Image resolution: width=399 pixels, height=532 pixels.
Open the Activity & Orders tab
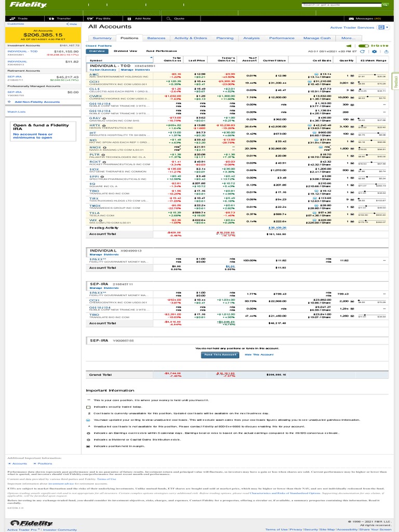click(191, 38)
